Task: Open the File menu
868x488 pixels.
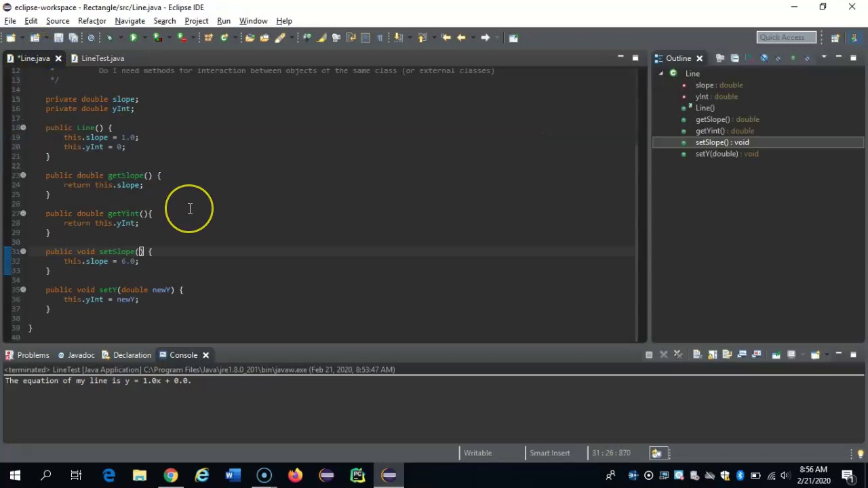Action: point(10,21)
